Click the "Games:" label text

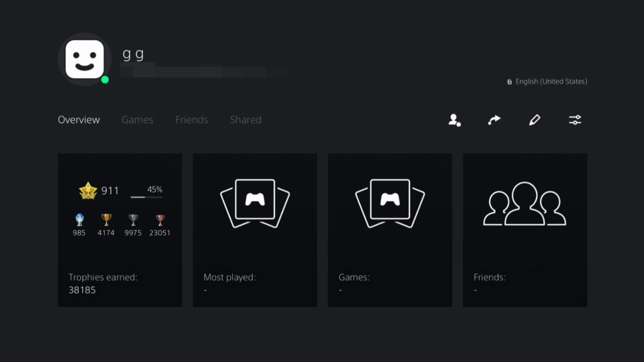click(x=354, y=277)
